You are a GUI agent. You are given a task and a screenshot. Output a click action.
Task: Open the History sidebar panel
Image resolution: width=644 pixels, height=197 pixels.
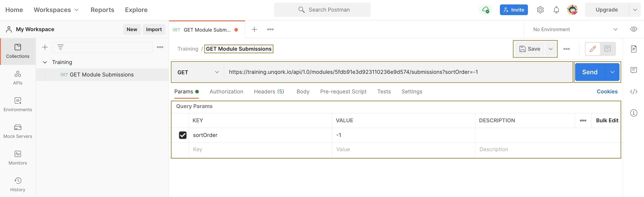[x=18, y=185]
